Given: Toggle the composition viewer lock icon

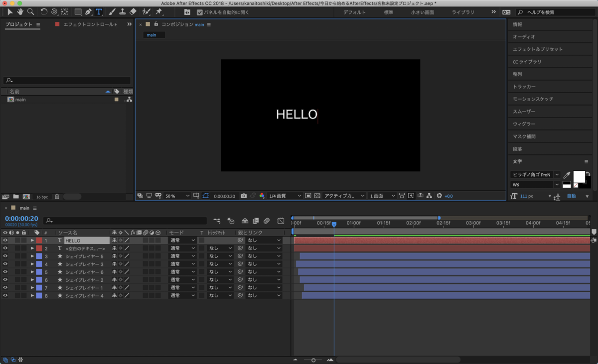Looking at the screenshot, I should pos(156,24).
